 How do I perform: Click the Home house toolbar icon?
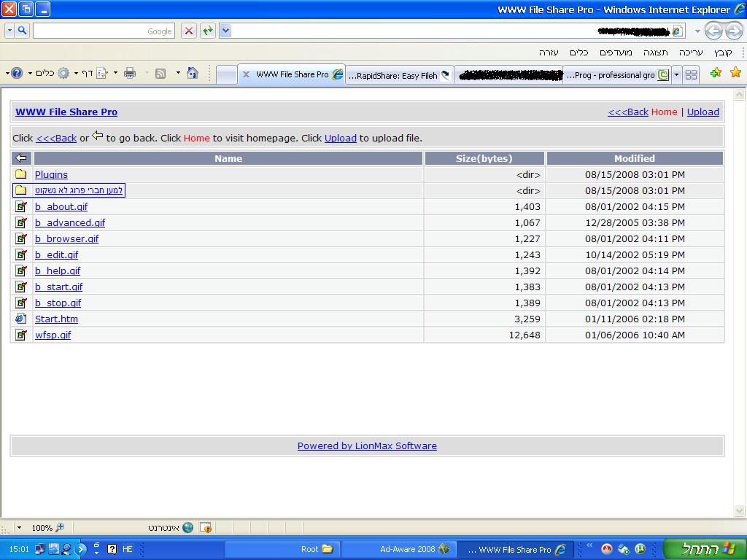click(193, 73)
